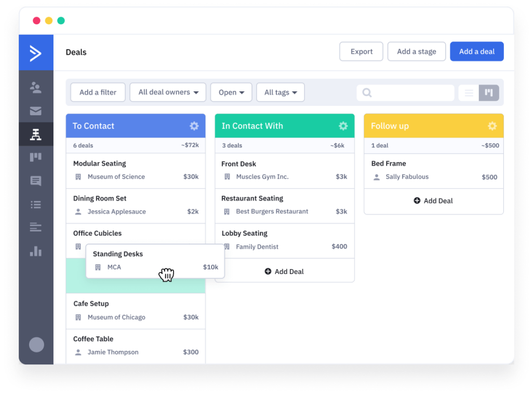Open the All tags dropdown
Viewport: 532px width, 394px height.
(x=280, y=92)
